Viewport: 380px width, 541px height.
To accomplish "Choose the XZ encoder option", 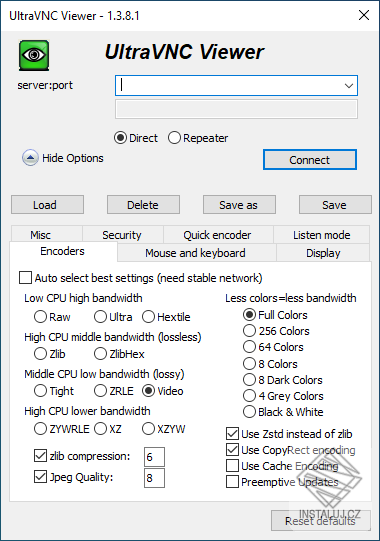I will tap(100, 429).
